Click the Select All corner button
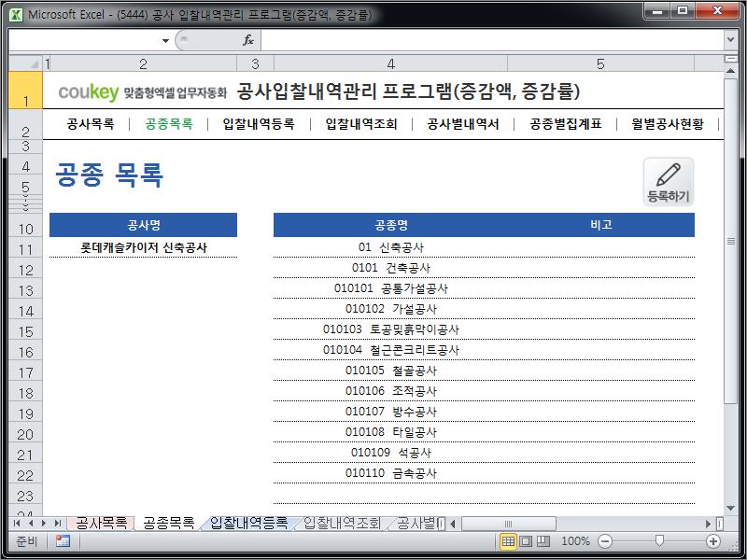Viewport: 747px width, 560px height. pyautogui.click(x=25, y=63)
